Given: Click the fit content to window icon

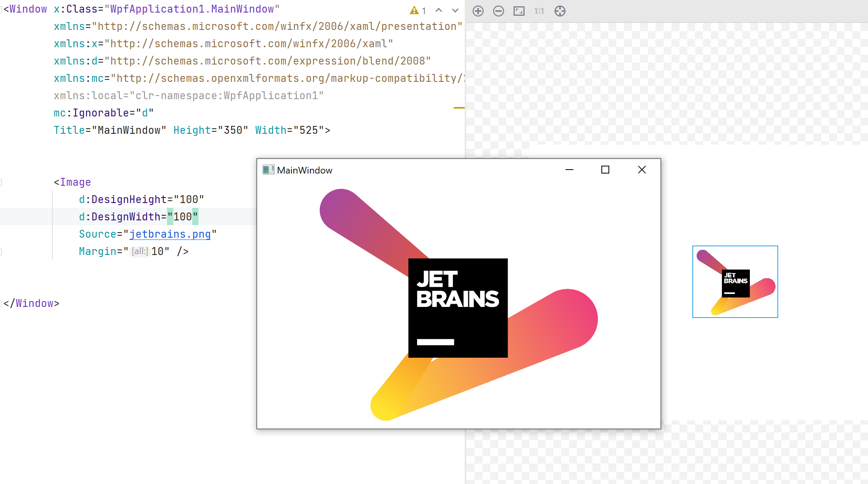Looking at the screenshot, I should pyautogui.click(x=519, y=11).
